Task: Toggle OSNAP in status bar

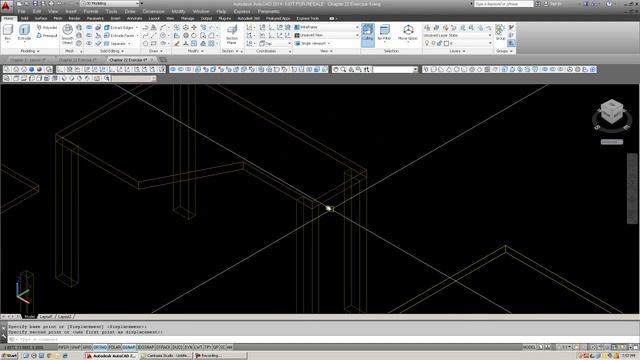Action: point(129,347)
